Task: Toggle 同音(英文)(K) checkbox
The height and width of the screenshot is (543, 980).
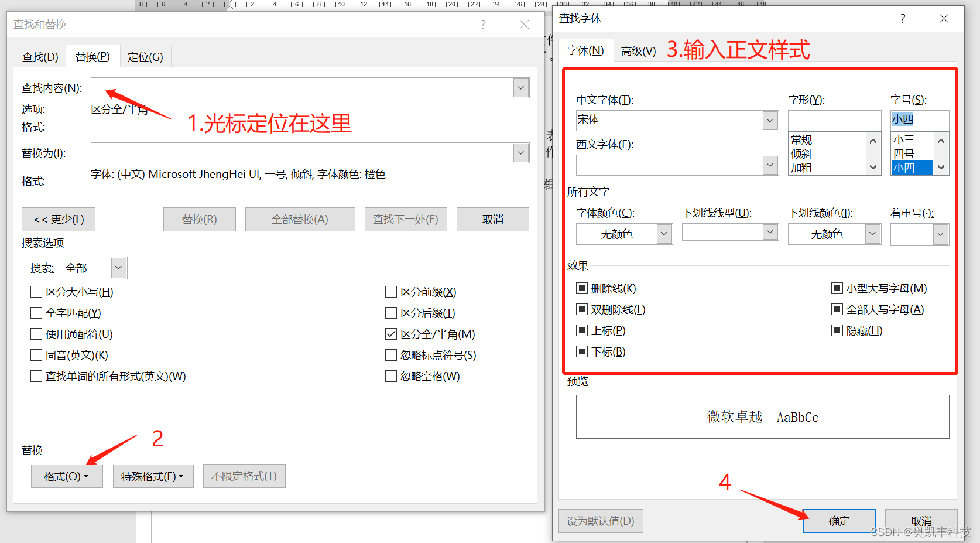Action: tap(36, 355)
